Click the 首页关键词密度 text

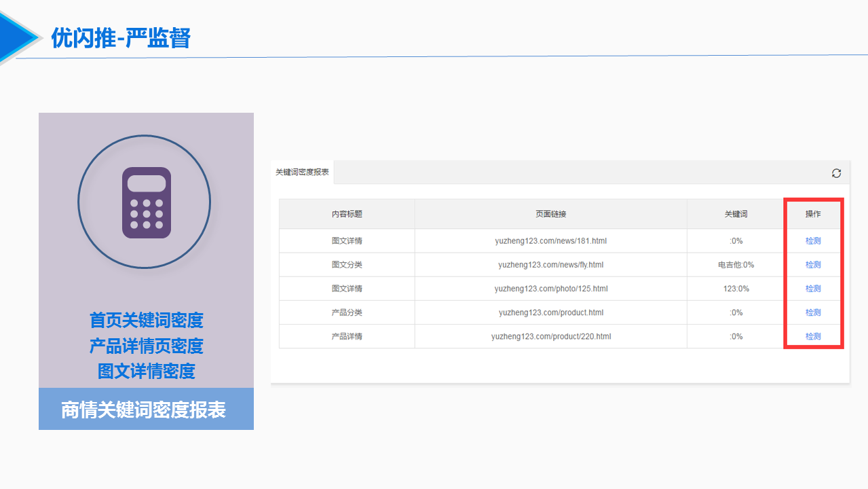(147, 320)
